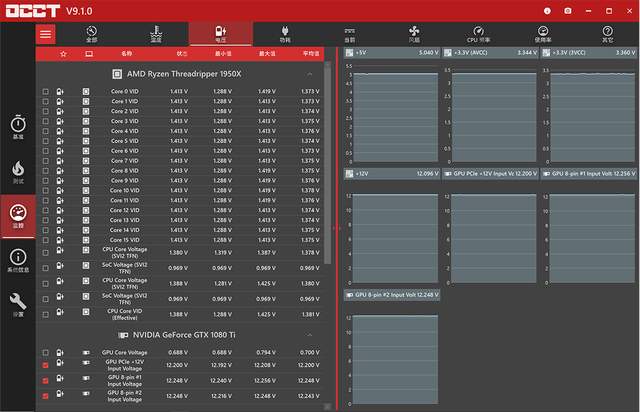Open the Fans (风扇) tab
This screenshot has height=412, width=640.
coord(413,35)
